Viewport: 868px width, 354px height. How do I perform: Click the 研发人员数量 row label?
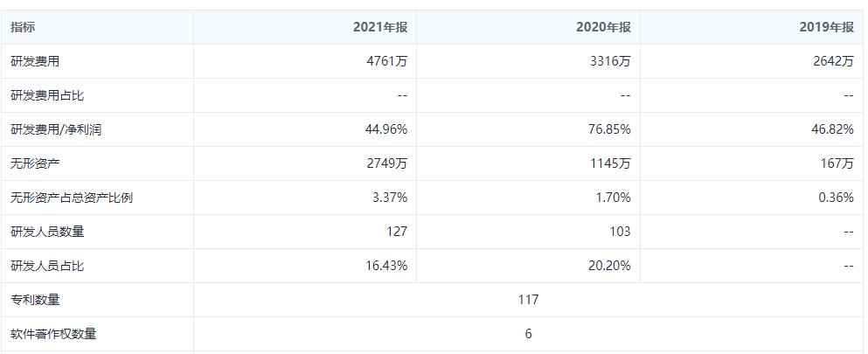[x=47, y=232]
